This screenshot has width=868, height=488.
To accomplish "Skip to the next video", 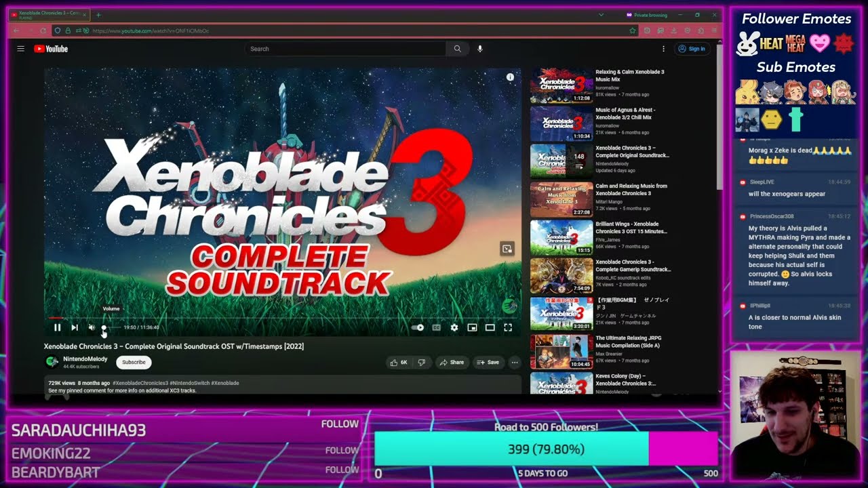I will [x=75, y=327].
